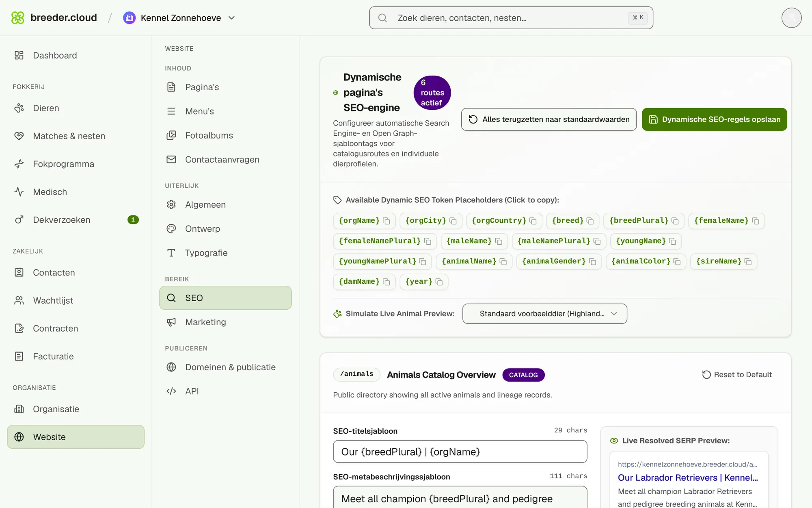Copy the {damName} token
812x508 pixels.
click(x=364, y=282)
